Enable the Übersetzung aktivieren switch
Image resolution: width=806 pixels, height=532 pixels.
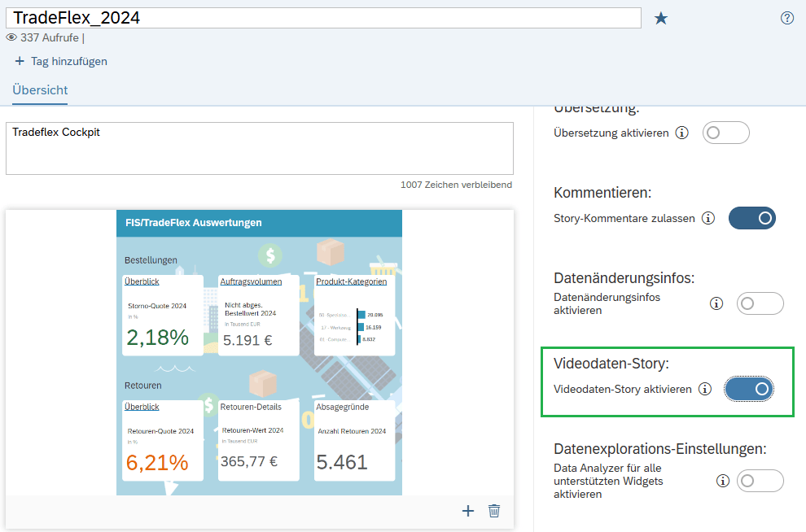tap(726, 133)
